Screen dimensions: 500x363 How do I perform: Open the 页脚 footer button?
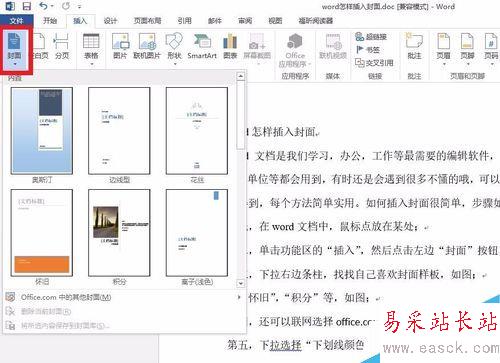pyautogui.click(x=467, y=49)
